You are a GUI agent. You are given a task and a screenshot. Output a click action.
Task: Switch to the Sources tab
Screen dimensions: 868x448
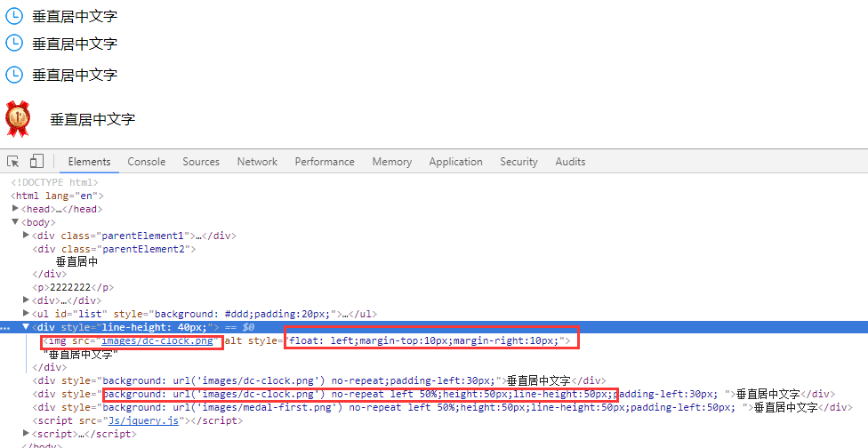click(x=201, y=162)
